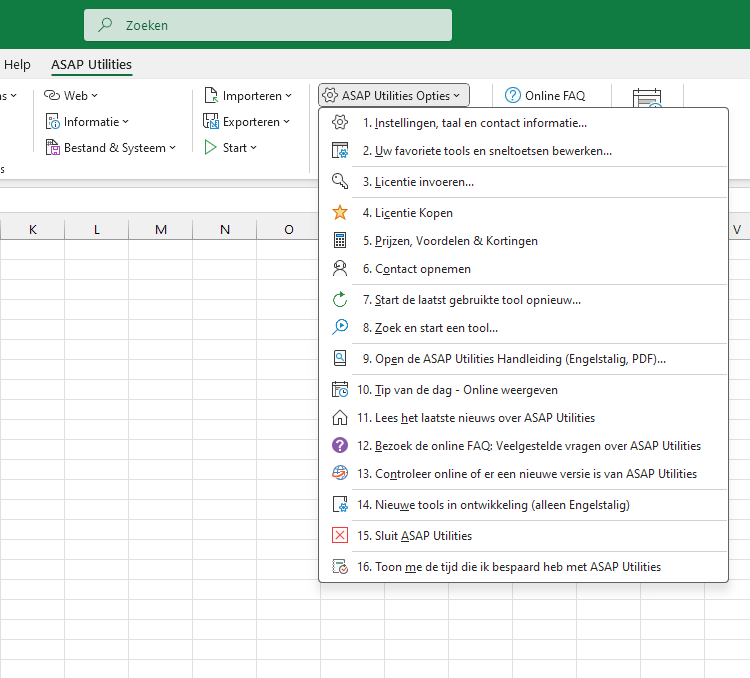Select column N header
Viewport: 750px width, 678px height.
tap(225, 230)
